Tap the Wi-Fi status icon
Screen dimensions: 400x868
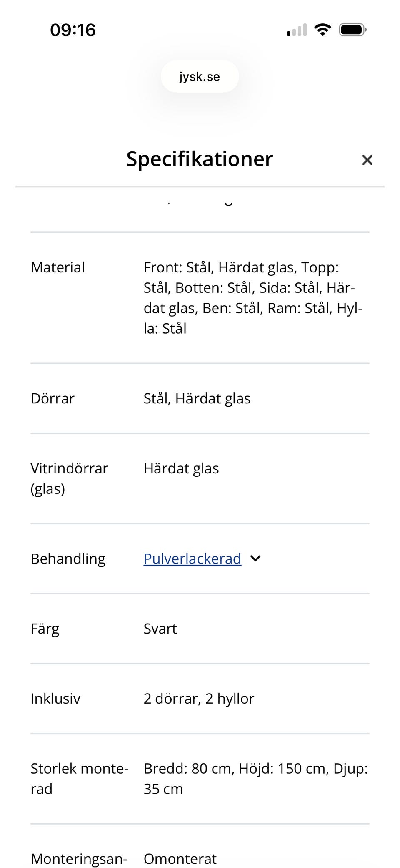tap(322, 30)
